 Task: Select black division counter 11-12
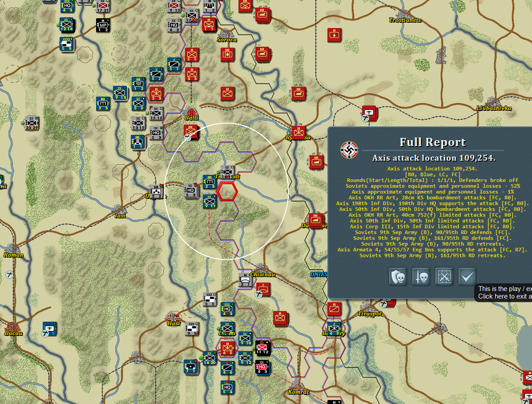tap(262, 347)
